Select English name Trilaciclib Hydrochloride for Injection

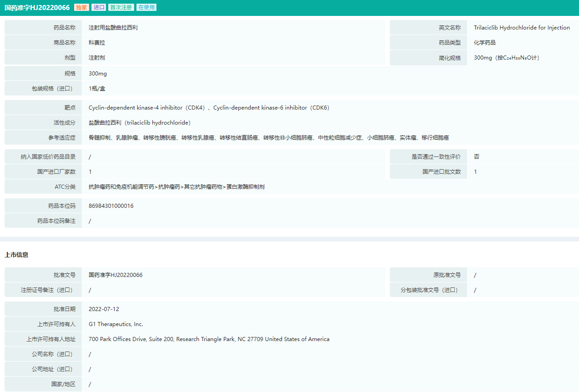522,28
